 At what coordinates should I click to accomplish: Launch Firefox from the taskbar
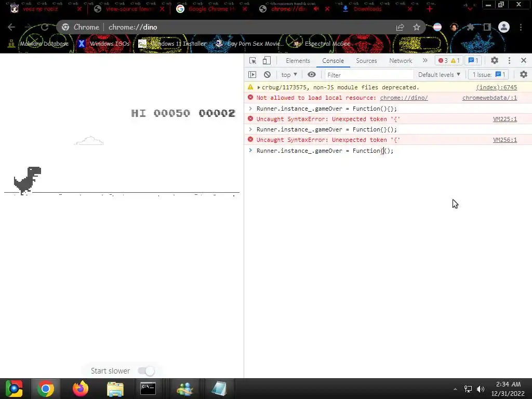point(81,389)
